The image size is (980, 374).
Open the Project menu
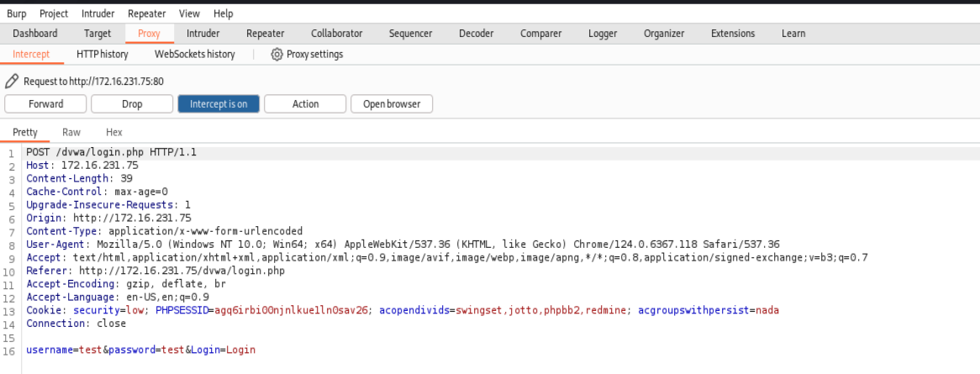point(54,13)
